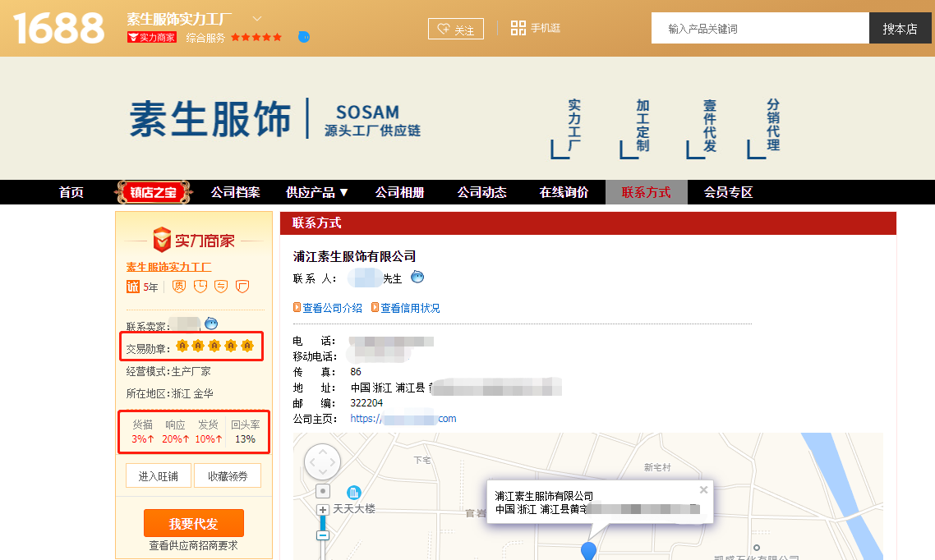Click the 1688 logo

[x=58, y=29]
